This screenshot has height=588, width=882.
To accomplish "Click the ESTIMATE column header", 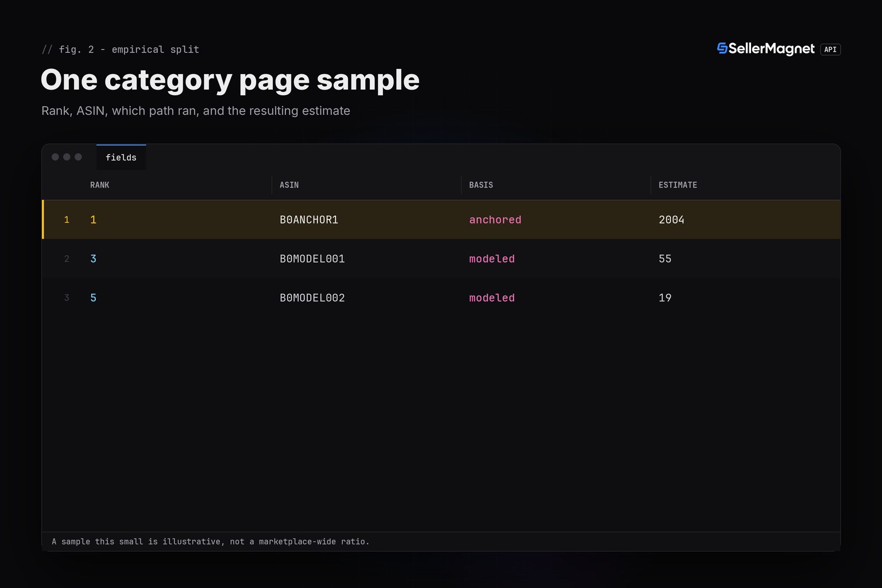I will [x=678, y=185].
